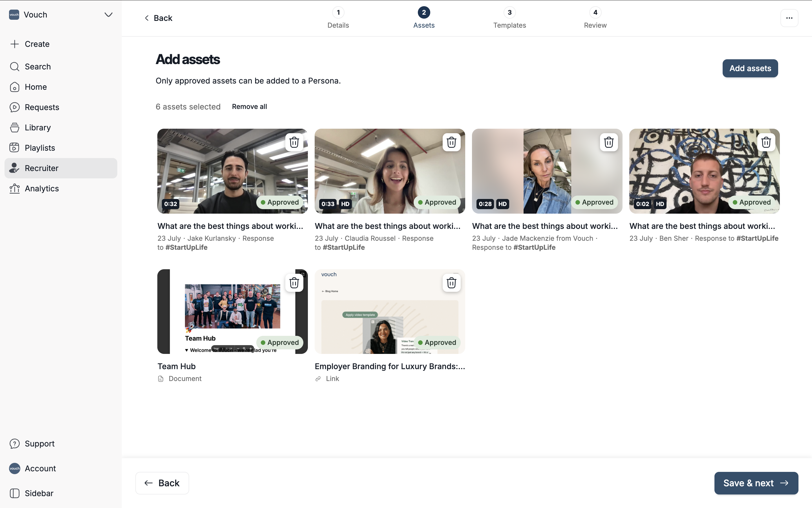Jump to step 3 Templates
Screen dimensions: 812x508
click(x=509, y=18)
